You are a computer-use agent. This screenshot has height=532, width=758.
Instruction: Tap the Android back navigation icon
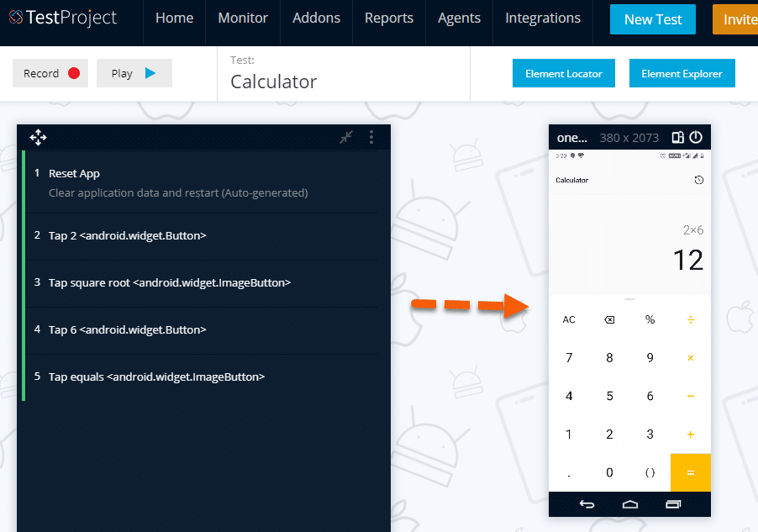pos(587,504)
